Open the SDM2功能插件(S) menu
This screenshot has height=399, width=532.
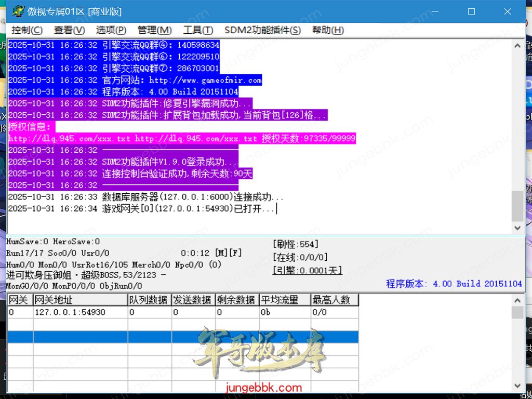(262, 30)
